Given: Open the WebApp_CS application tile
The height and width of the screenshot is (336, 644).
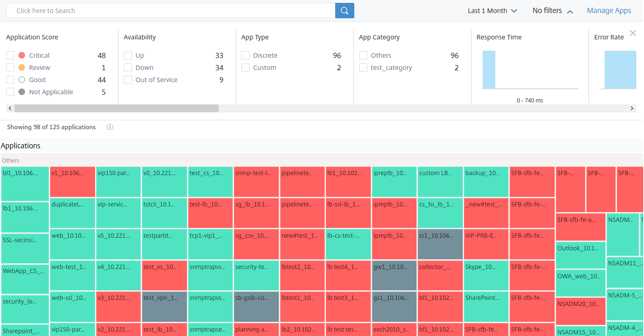Looking at the screenshot, I should [25, 279].
